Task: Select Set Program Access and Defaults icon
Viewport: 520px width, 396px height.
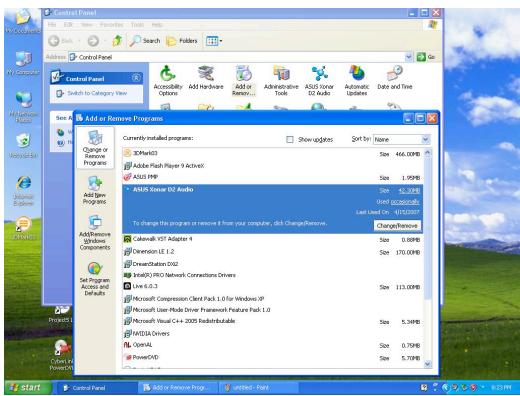Action: pyautogui.click(x=95, y=279)
